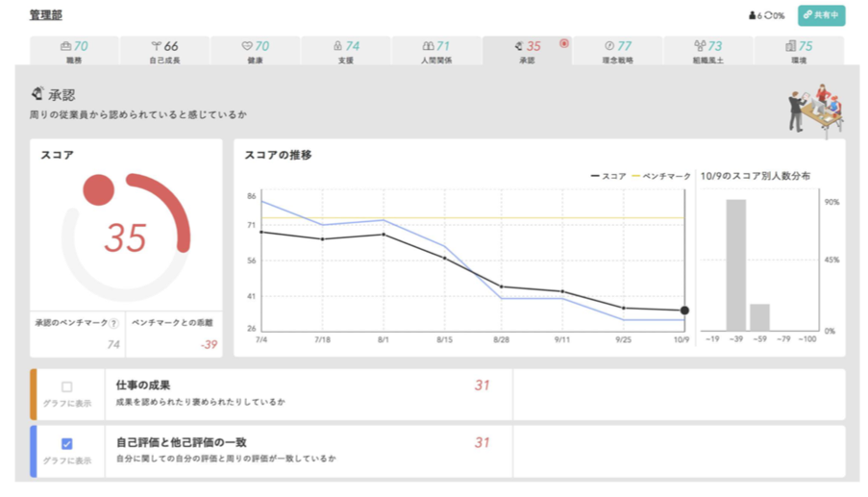Image resolution: width=868 pixels, height=497 pixels.
Task: Click the 9/25 date axis label
Action: (x=623, y=339)
